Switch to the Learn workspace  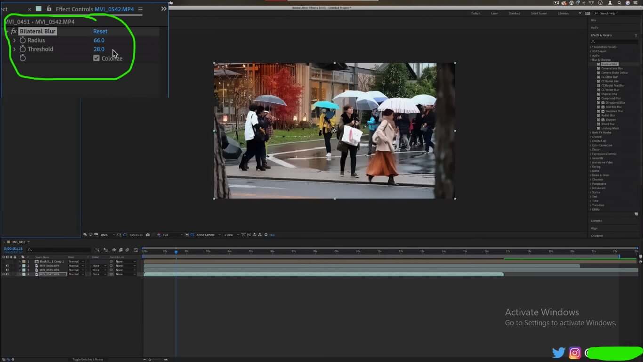tap(495, 13)
